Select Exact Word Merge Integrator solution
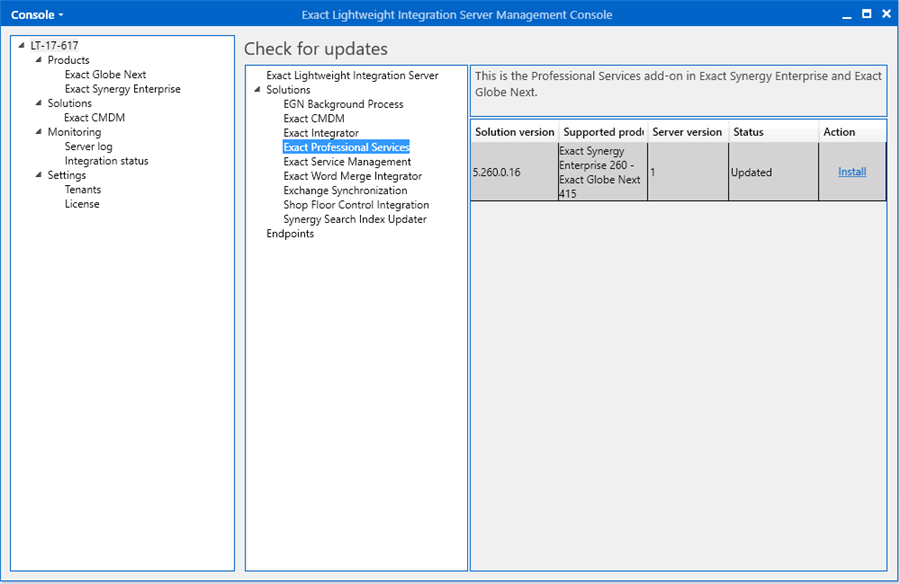 point(352,176)
